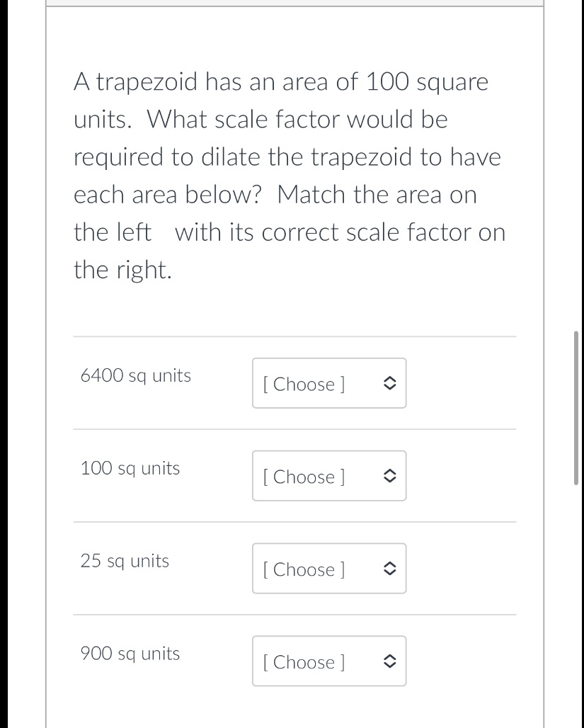
Task: Click the 900 sq units label
Action: [130, 653]
